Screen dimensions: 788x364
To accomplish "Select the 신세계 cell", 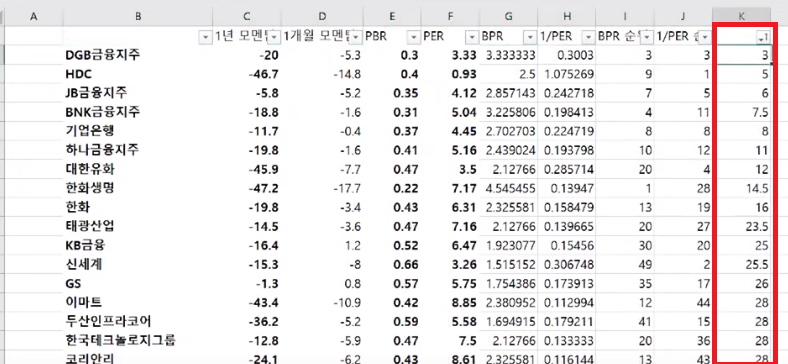I will point(138,264).
